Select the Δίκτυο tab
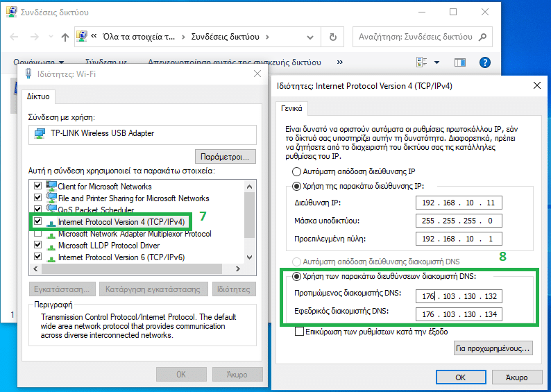Image resolution: width=551 pixels, height=392 pixels. [38, 96]
